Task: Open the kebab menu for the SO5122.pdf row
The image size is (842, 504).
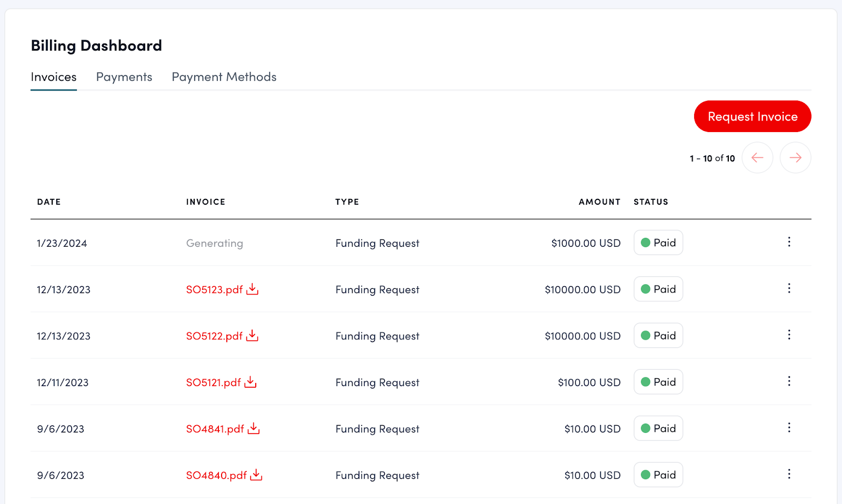Action: click(789, 335)
